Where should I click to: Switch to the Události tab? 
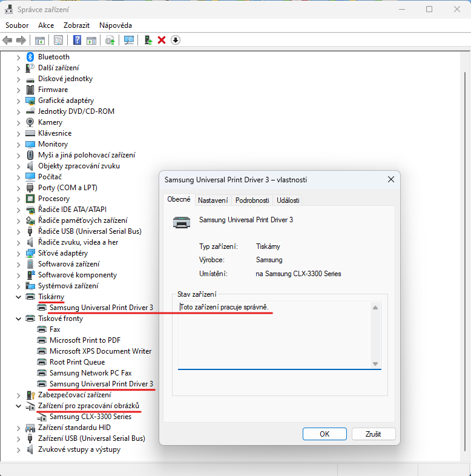coord(288,200)
